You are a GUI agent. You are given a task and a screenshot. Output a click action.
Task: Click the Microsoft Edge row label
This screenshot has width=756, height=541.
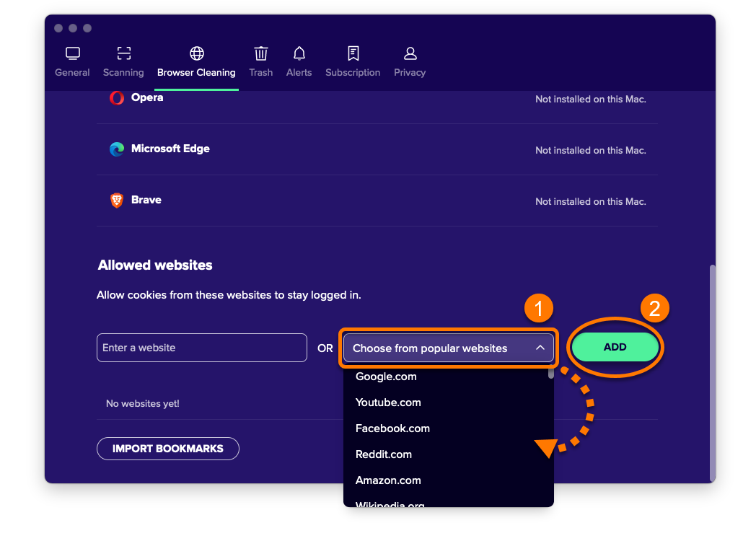[x=170, y=149]
